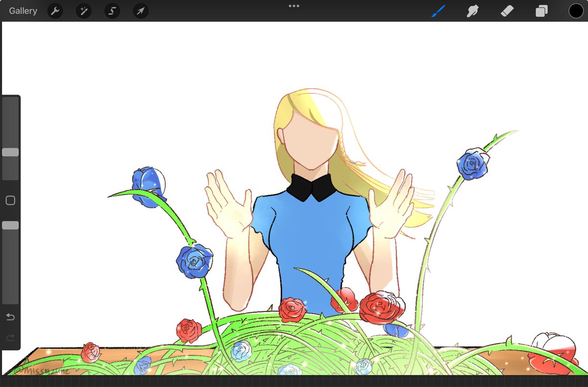Tap the square Modify button in sidebar

click(x=10, y=200)
